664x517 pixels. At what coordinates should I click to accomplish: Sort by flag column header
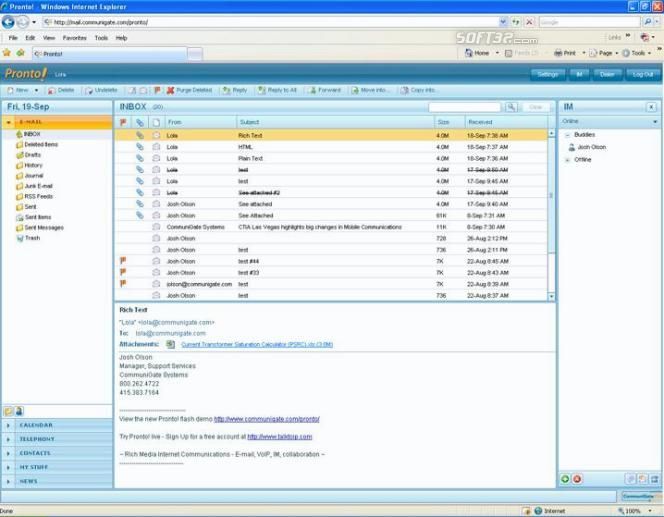tap(123, 122)
